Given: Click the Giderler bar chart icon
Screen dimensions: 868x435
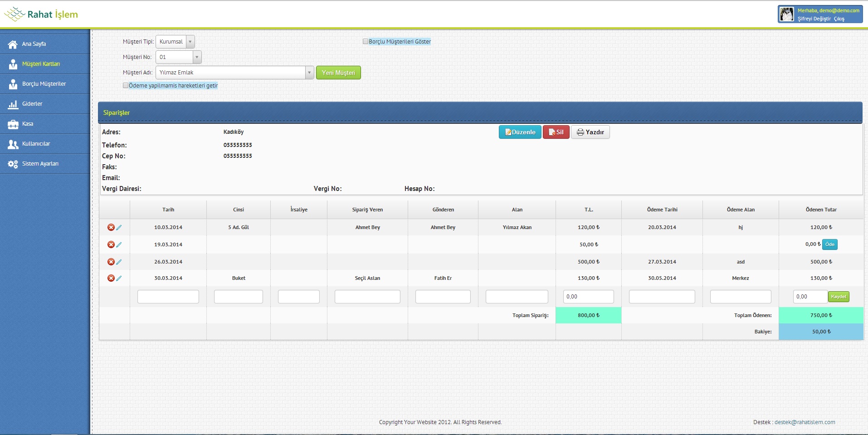Looking at the screenshot, I should click(x=13, y=104).
